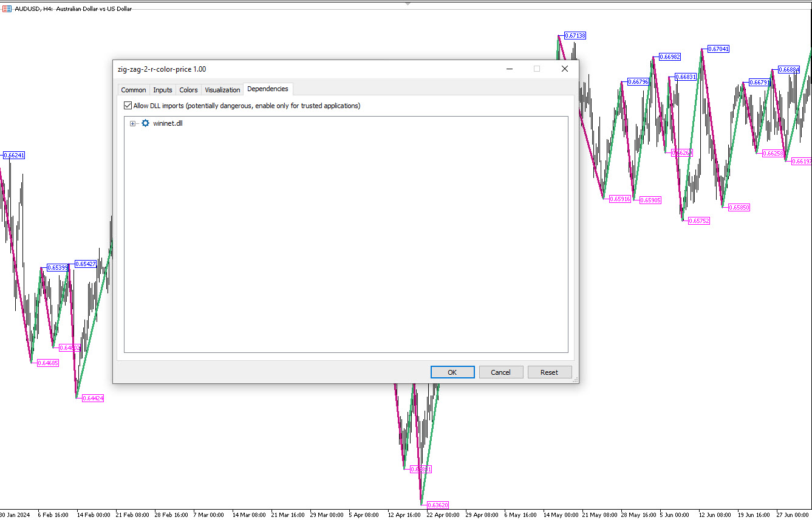Click the 0.66258 price label

pos(773,154)
